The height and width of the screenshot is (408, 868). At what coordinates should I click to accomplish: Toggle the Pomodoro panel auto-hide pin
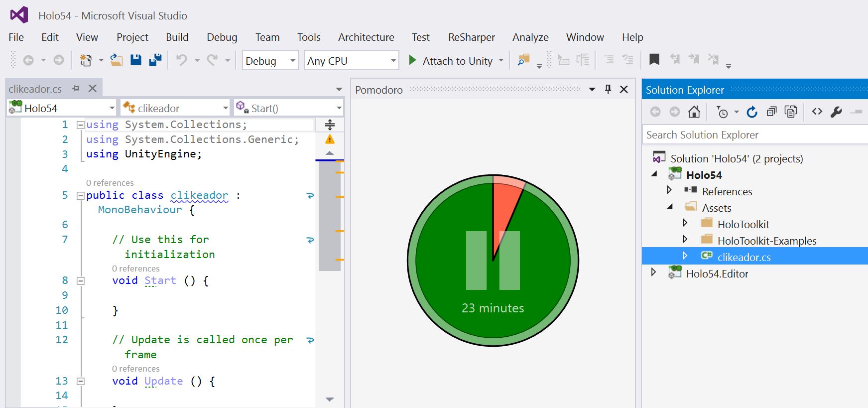[x=608, y=89]
